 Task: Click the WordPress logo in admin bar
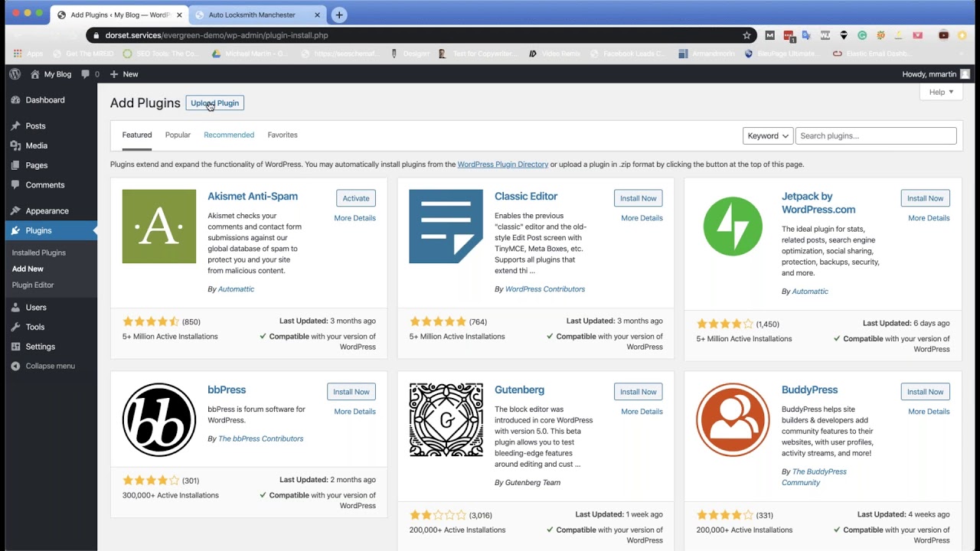click(15, 74)
